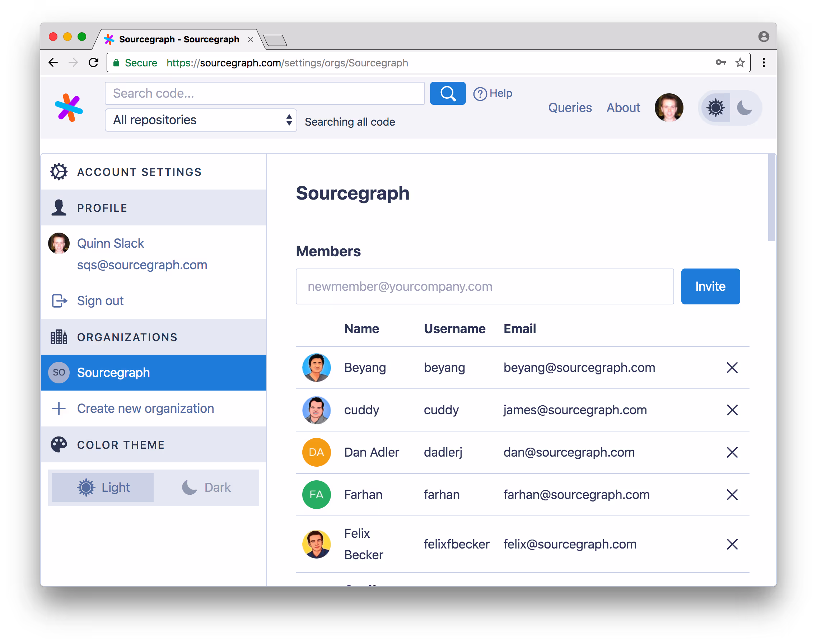This screenshot has height=644, width=817.
Task: Click the Sign out arrow icon
Action: (x=59, y=301)
